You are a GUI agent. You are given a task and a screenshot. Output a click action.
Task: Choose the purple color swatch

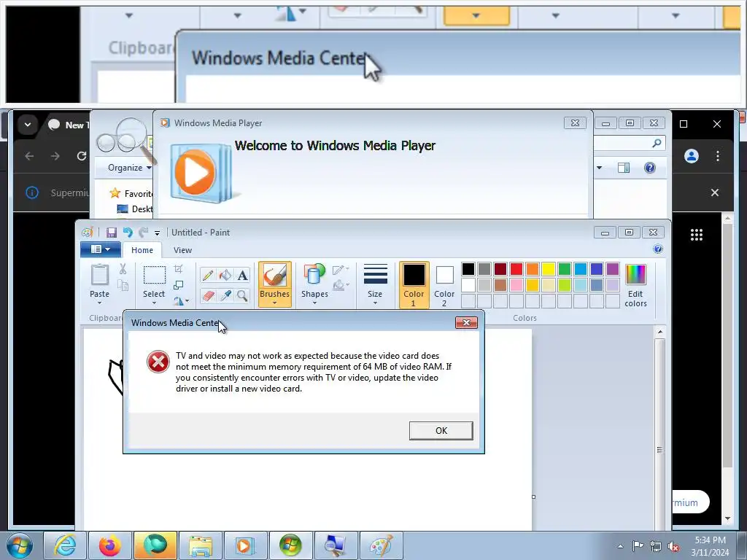point(613,269)
